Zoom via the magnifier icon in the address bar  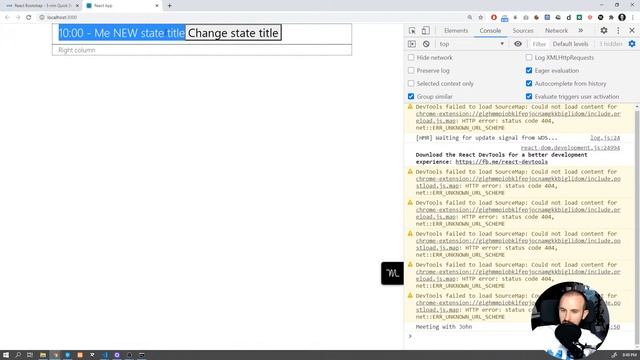470,17
